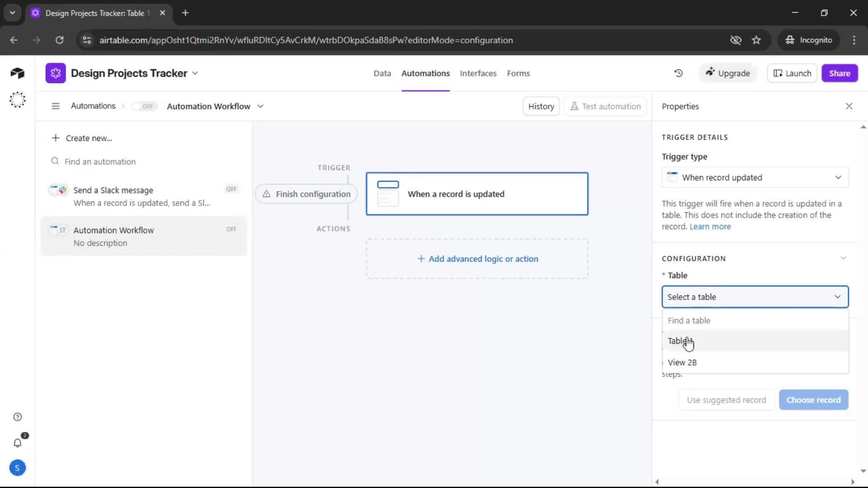868x488 pixels.
Task: Reload the browser page
Action: (59, 40)
